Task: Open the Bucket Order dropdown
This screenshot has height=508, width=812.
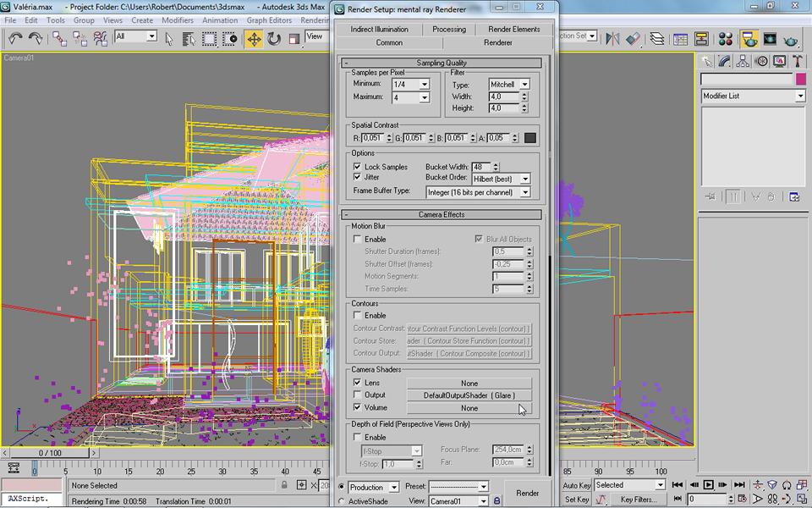Action: click(525, 178)
